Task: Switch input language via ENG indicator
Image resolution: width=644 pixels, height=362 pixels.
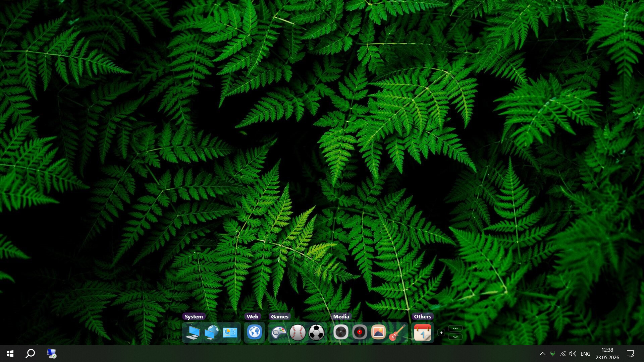Action: (x=585, y=354)
